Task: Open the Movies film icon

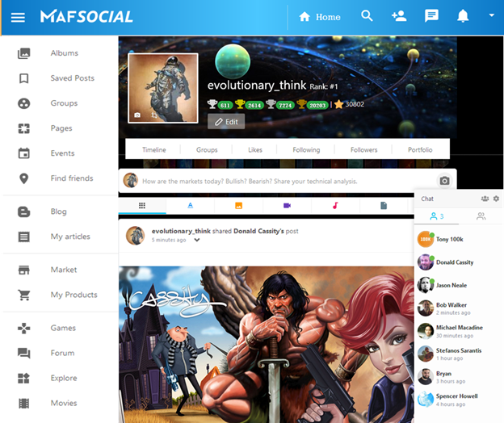Action: (x=23, y=404)
